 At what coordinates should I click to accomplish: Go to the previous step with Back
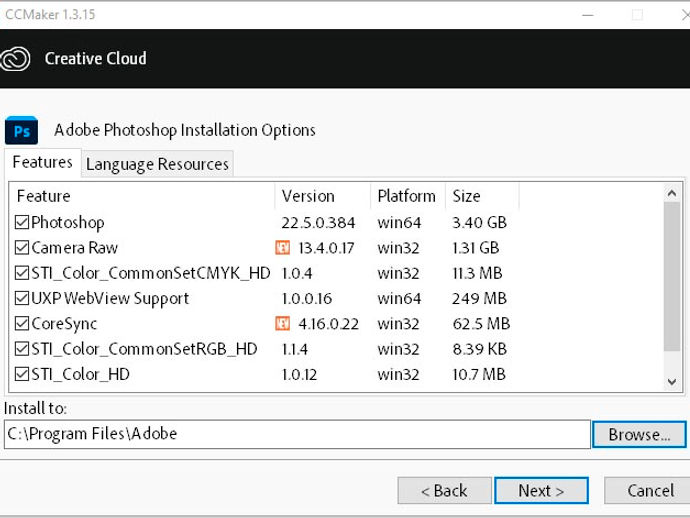(x=444, y=490)
